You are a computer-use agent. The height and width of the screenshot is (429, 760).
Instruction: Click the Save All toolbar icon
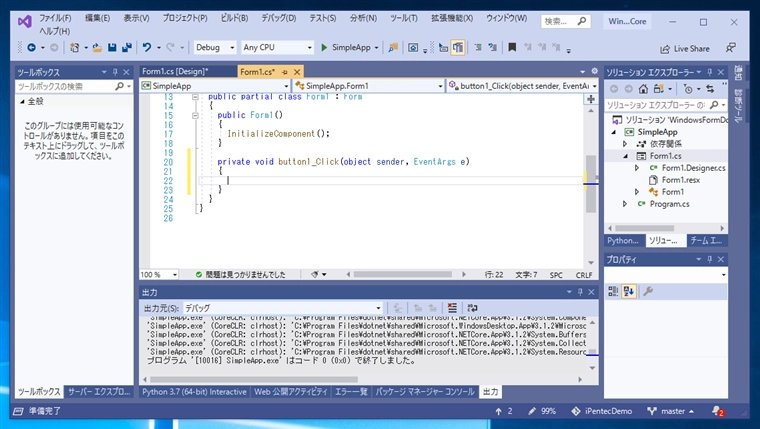click(126, 47)
